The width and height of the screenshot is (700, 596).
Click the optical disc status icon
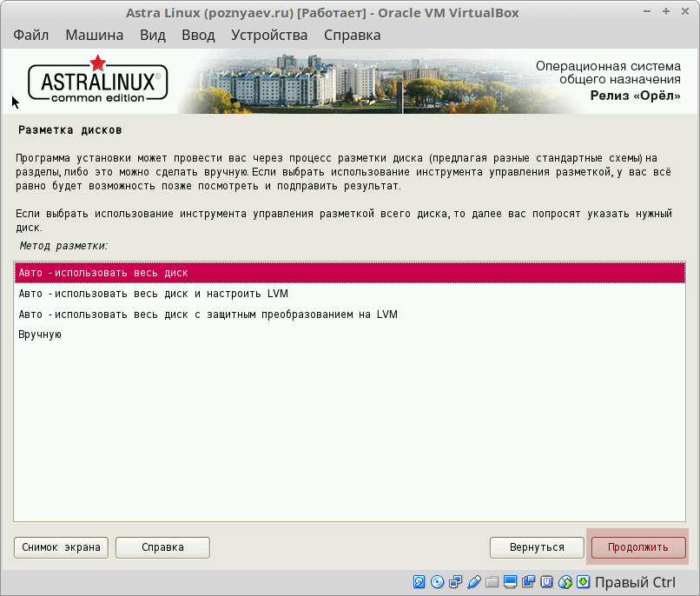coord(437,582)
